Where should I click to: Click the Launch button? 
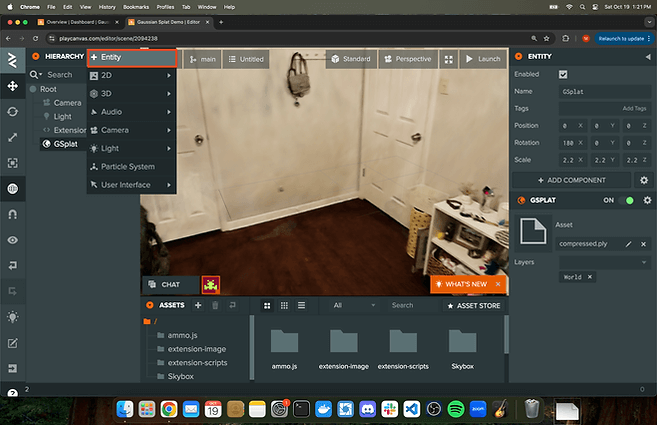(x=482, y=59)
